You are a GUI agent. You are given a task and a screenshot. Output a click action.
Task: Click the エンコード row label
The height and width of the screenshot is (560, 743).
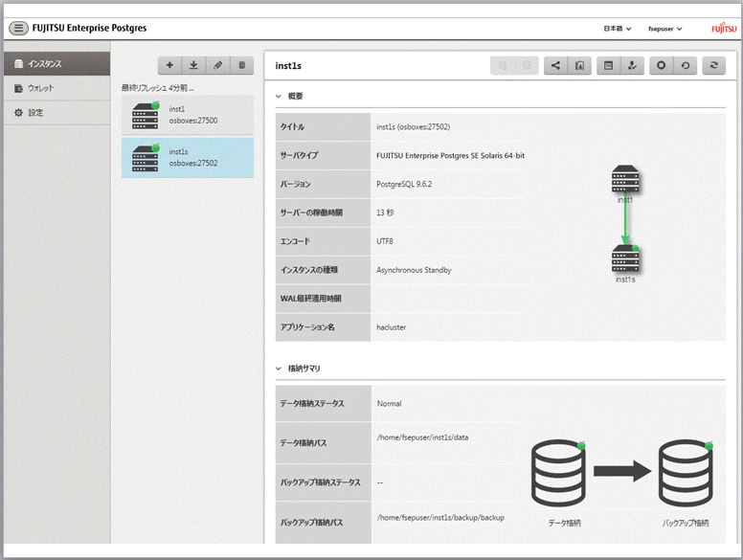295,241
